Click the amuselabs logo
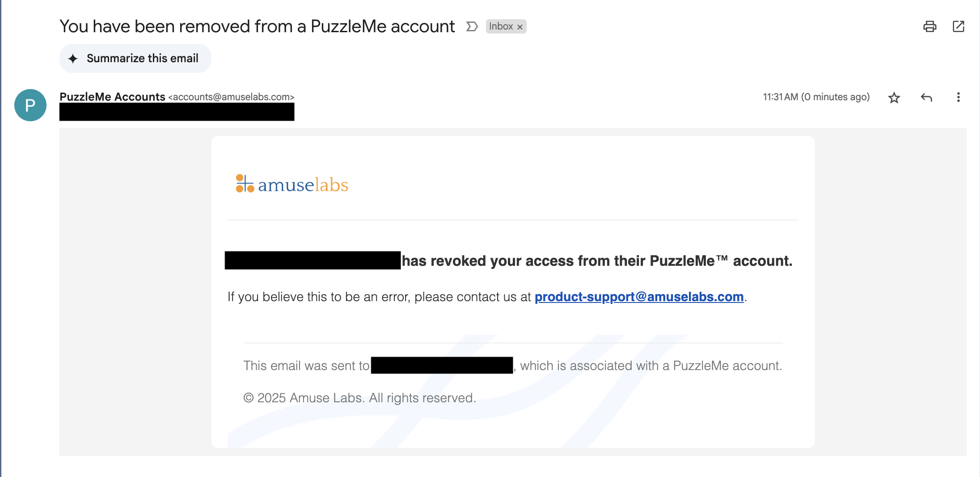 292,184
